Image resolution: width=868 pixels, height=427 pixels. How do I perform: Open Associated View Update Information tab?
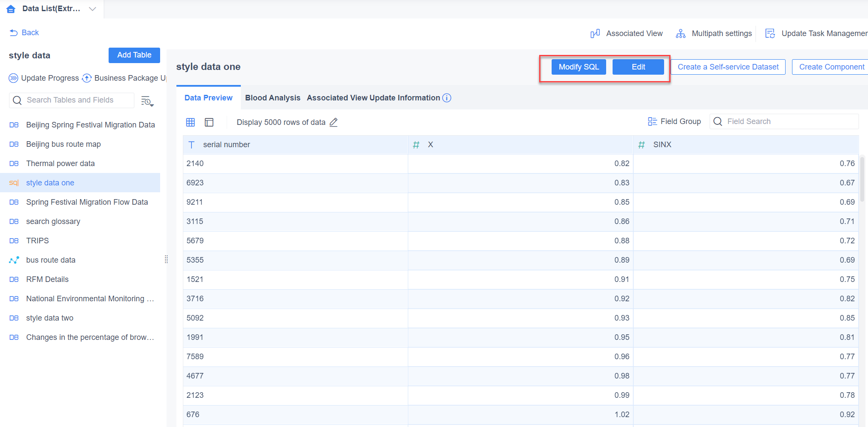pyautogui.click(x=373, y=98)
